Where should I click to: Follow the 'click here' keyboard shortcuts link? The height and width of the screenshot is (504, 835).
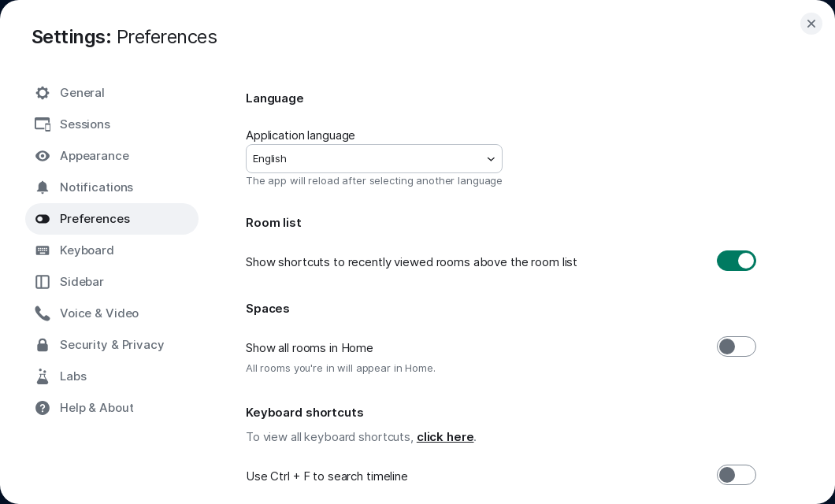click(445, 437)
